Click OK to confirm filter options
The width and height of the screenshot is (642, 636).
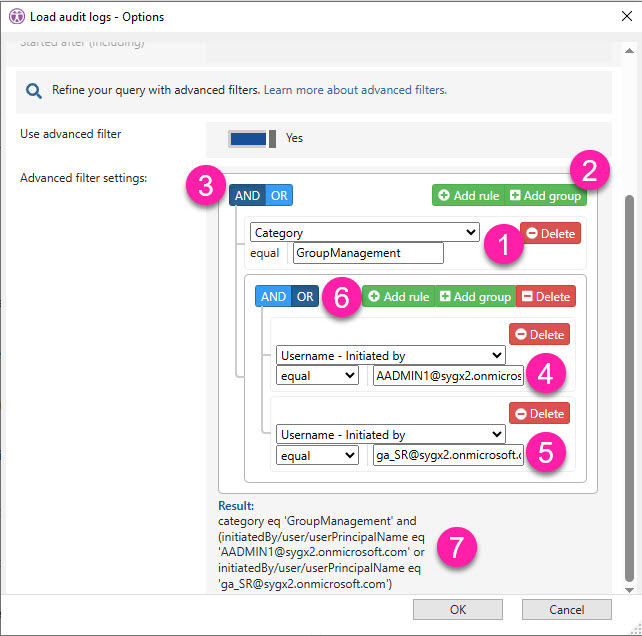[x=457, y=609]
